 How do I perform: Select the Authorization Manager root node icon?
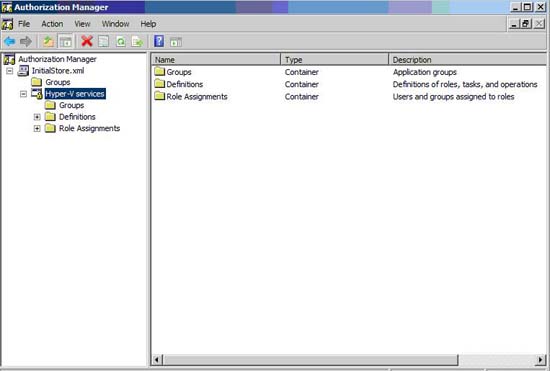9,59
